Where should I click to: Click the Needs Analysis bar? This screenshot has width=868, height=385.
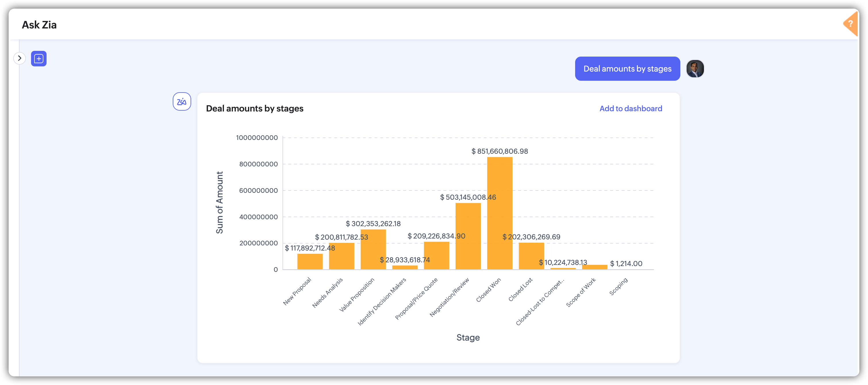point(341,257)
